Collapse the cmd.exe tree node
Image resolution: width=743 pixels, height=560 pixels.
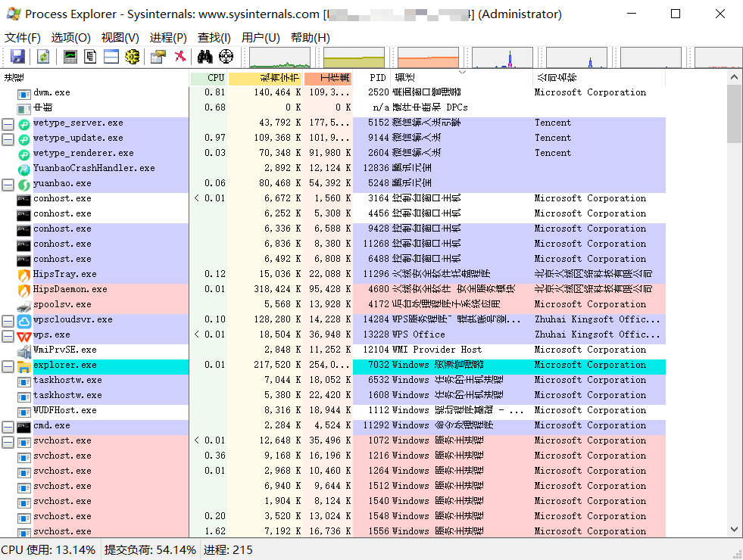(x=8, y=425)
